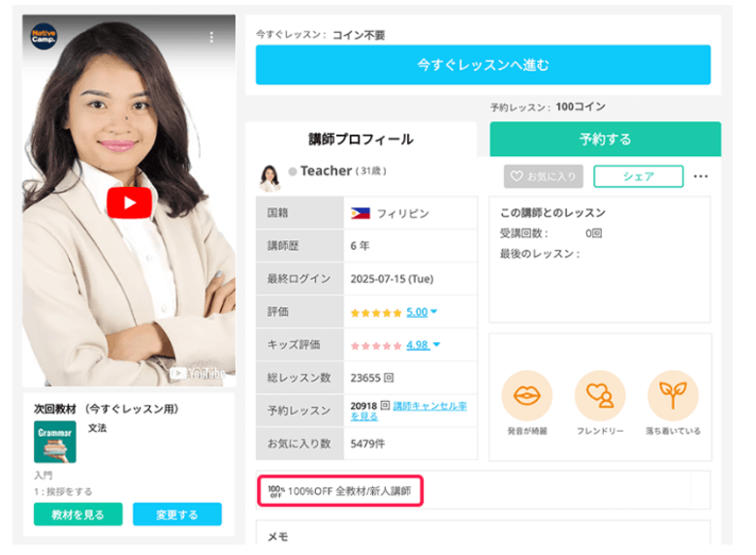Open the 講師プロフィール tab
The height and width of the screenshot is (555, 756).
[x=361, y=139]
